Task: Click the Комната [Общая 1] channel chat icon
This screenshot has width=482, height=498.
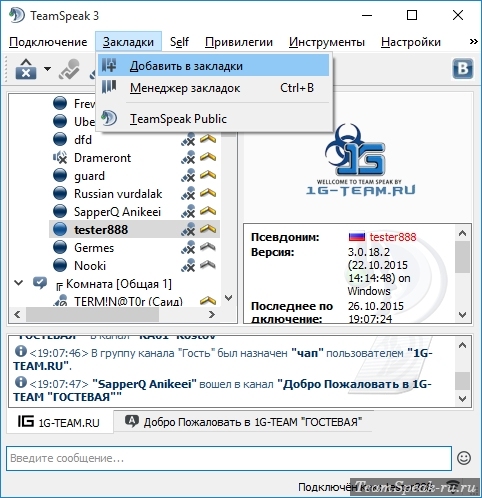Action: pos(40,283)
